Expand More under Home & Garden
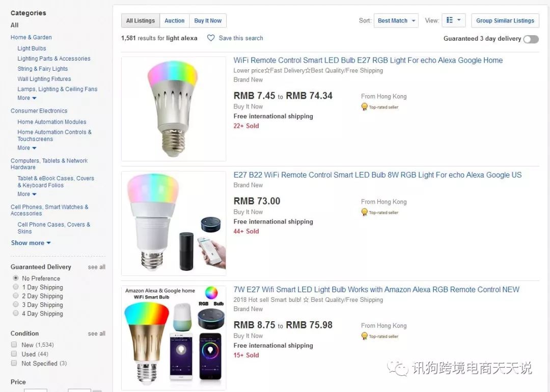 click(27, 98)
